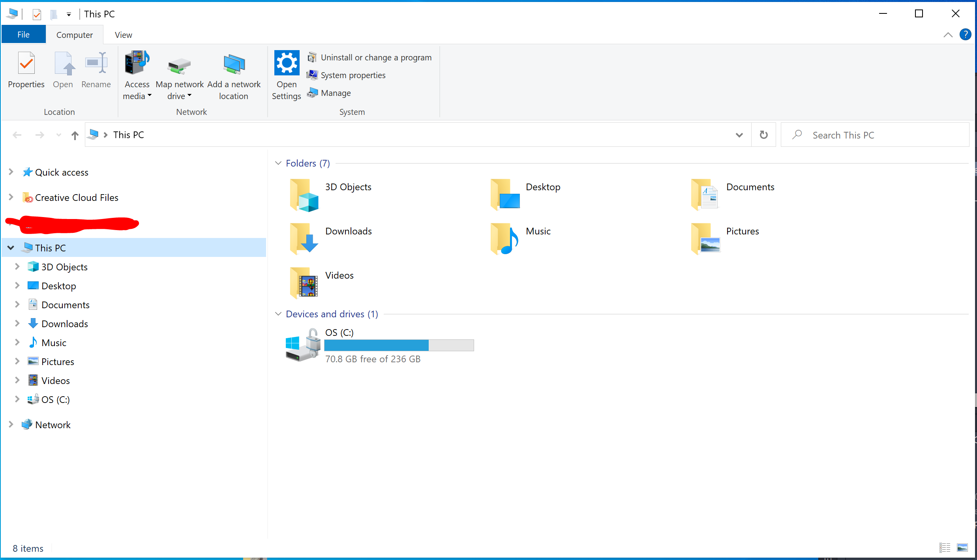Expand the Quick access tree item
977x560 pixels.
(x=10, y=172)
